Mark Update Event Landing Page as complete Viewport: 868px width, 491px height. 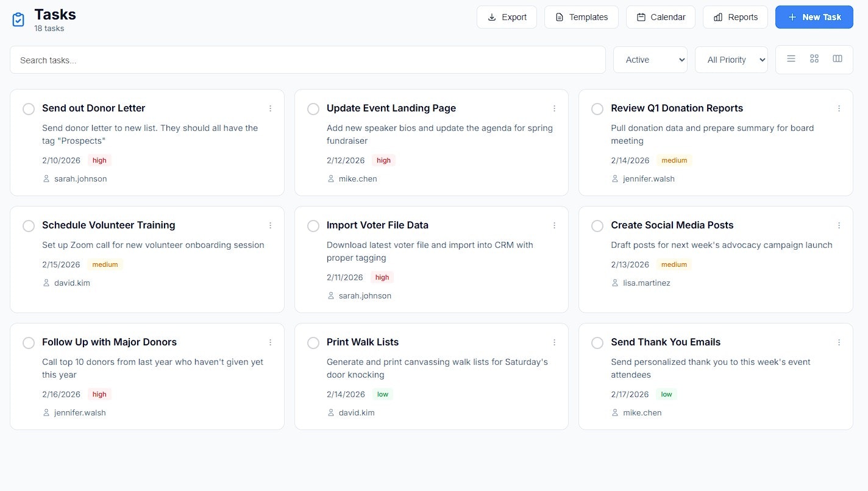[x=313, y=109]
